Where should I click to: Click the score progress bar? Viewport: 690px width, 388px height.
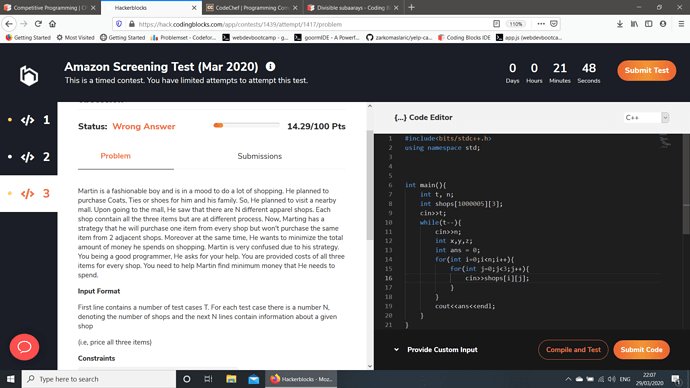click(x=246, y=125)
